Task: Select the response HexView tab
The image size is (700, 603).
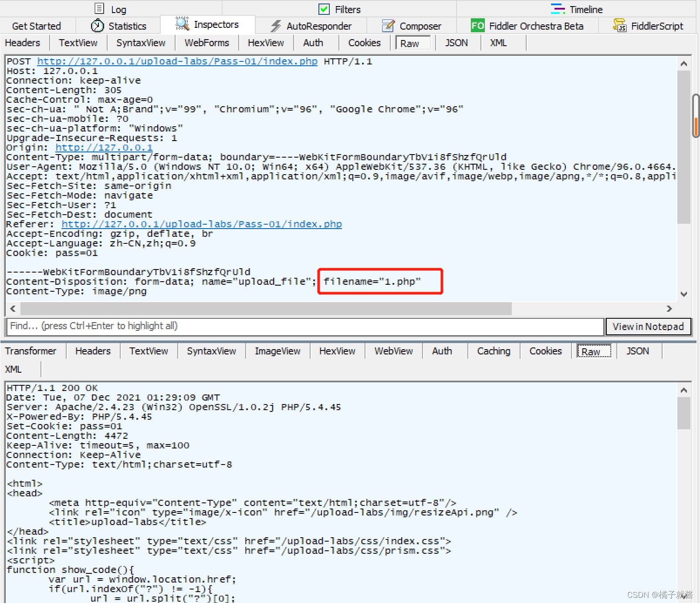Action: pyautogui.click(x=337, y=351)
